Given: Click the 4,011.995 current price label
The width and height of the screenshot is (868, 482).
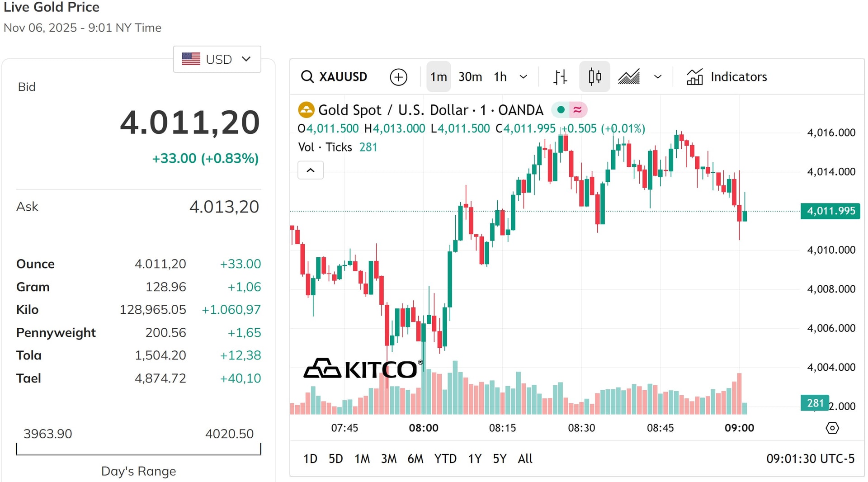Looking at the screenshot, I should tap(830, 211).
